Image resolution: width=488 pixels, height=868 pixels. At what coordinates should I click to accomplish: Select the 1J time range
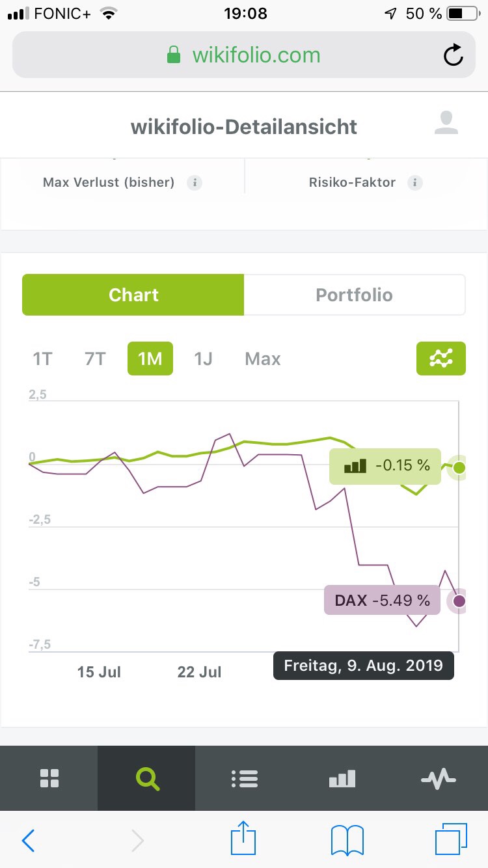(x=203, y=359)
